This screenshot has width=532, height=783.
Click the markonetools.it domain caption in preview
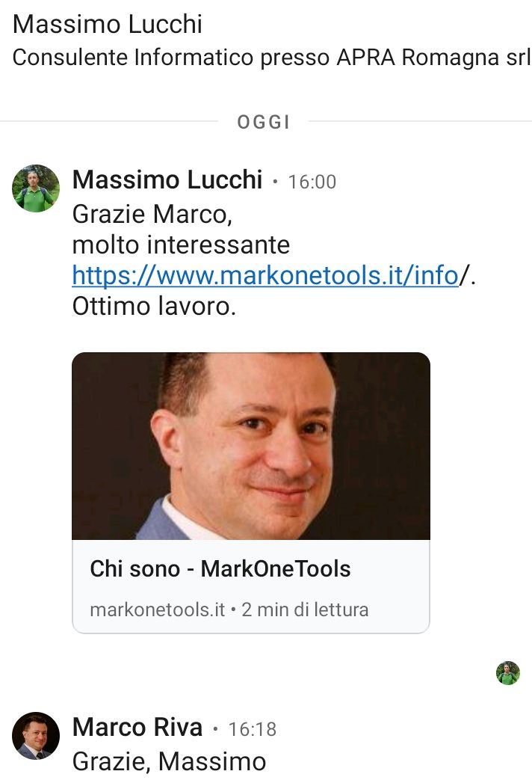tap(157, 609)
